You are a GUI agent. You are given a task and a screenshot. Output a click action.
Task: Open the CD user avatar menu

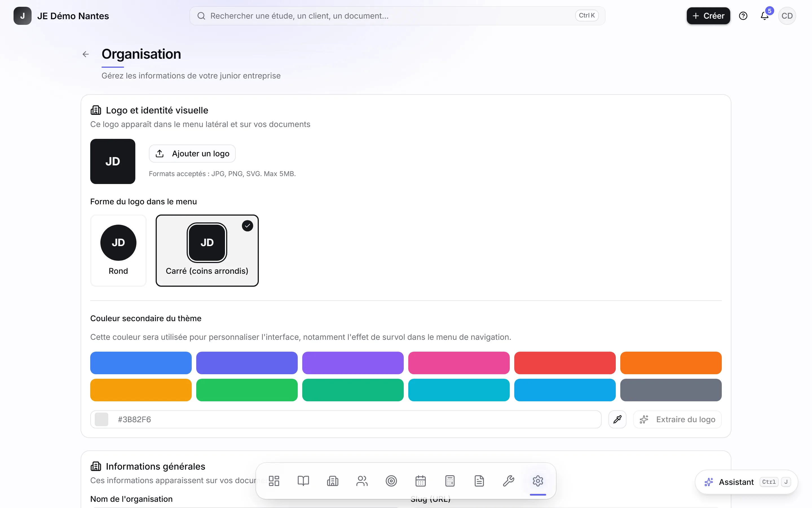click(x=787, y=16)
